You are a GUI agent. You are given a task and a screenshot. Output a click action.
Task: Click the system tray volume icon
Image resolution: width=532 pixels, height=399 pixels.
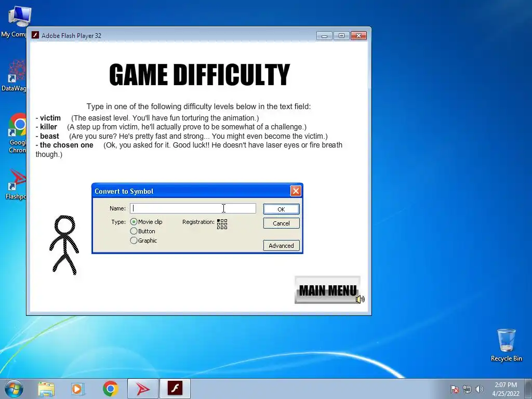pos(480,389)
